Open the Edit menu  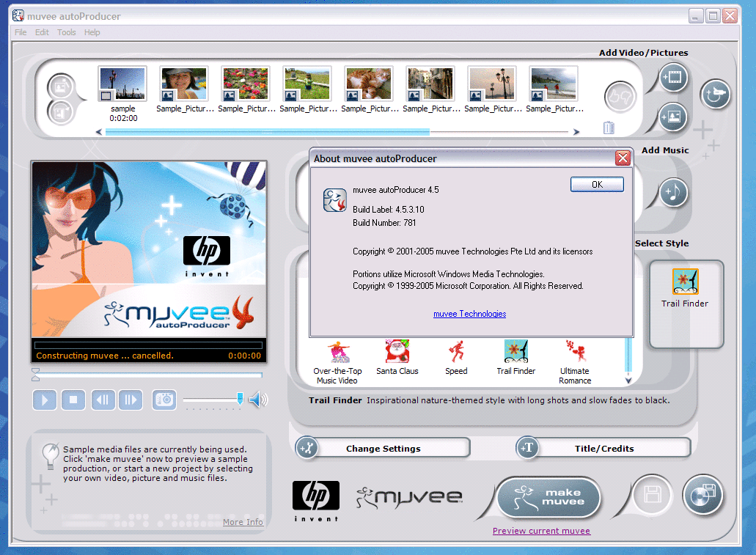click(42, 32)
